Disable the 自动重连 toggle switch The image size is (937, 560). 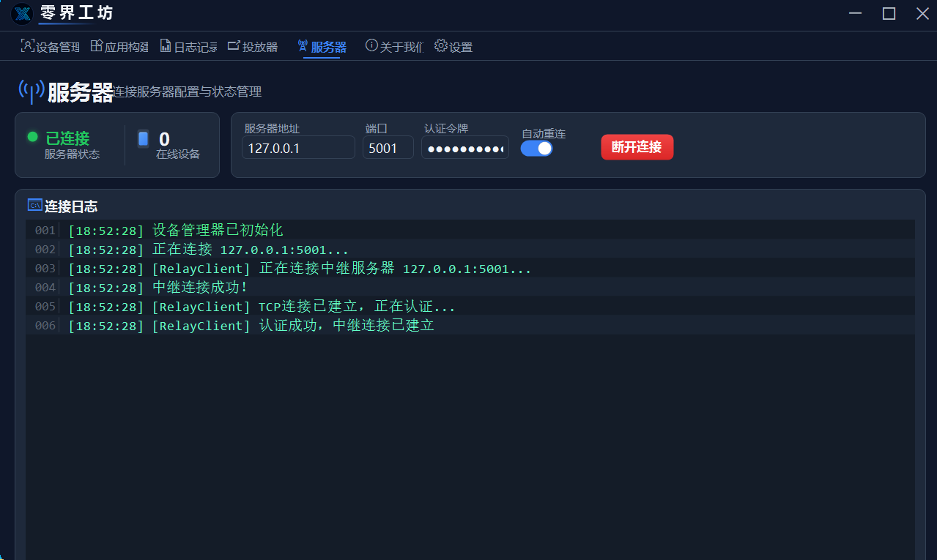[x=536, y=148]
